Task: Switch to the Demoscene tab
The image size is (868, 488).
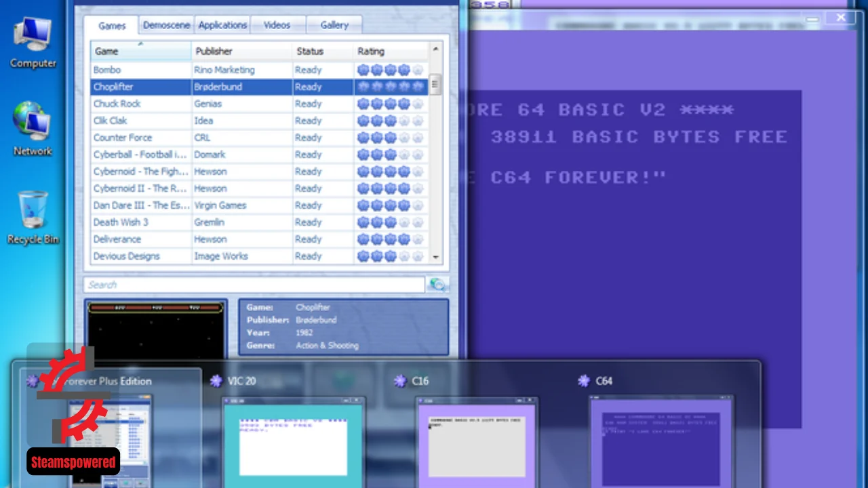Action: [167, 25]
